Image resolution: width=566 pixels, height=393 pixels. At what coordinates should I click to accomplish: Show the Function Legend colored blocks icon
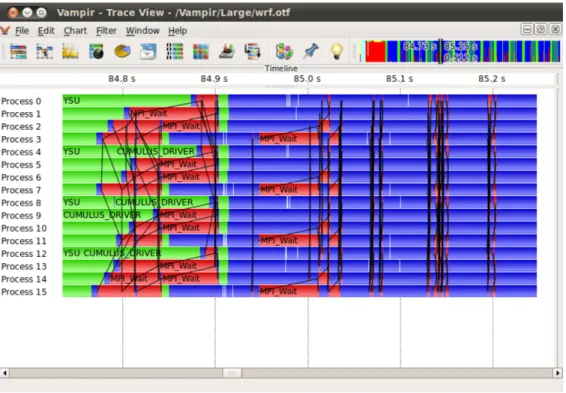coord(284,52)
